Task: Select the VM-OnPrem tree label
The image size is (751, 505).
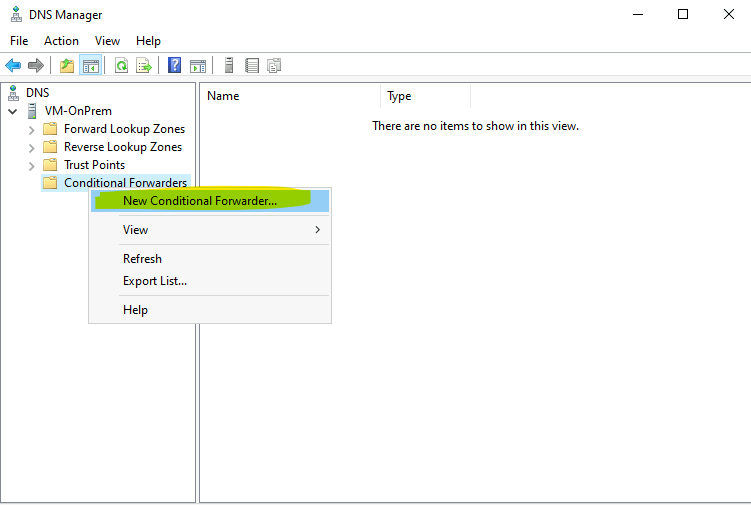Action: tap(78, 111)
